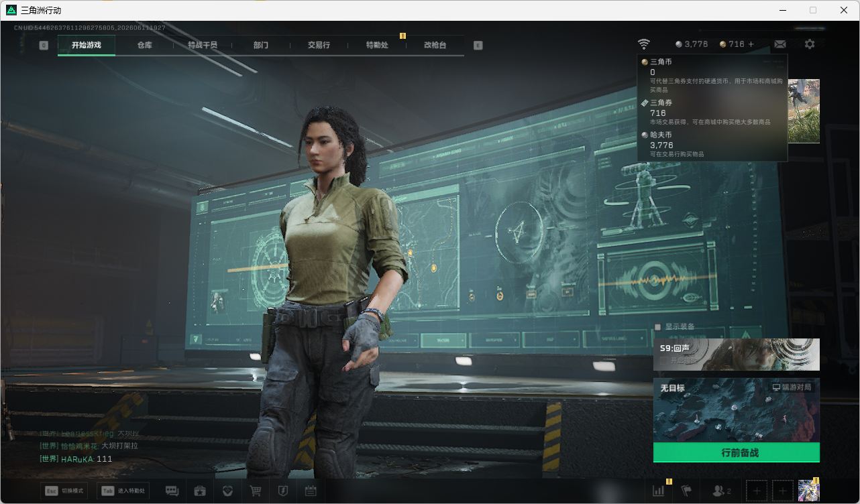Open the bar chart stats icon

coord(659,491)
